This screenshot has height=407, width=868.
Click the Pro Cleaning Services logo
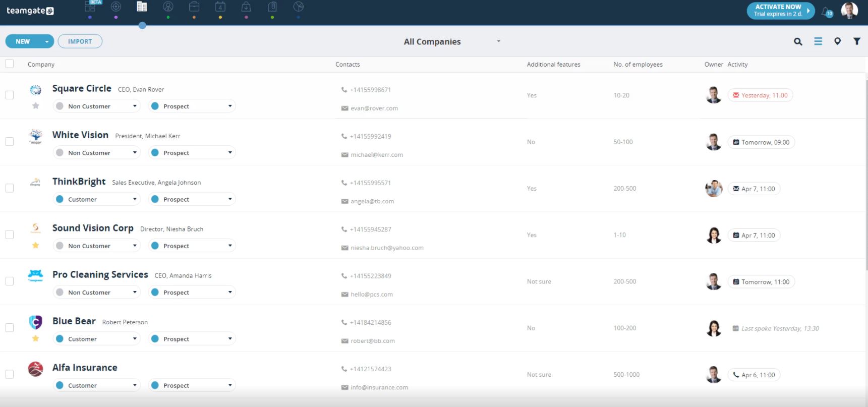[x=35, y=275]
